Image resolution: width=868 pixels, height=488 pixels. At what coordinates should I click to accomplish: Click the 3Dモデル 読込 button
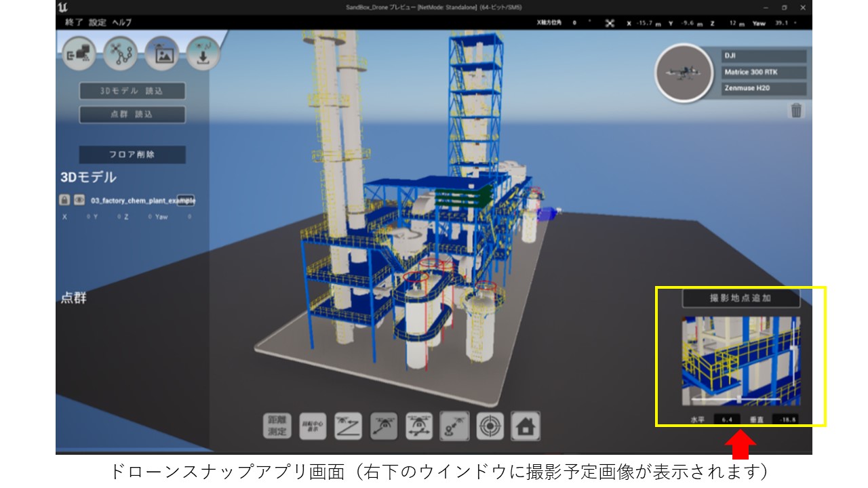[x=132, y=91]
